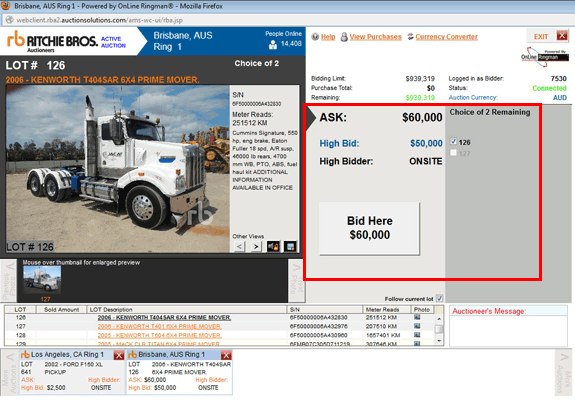The width and height of the screenshot is (575, 401).
Task: Click the Bid Here $60,000 button
Action: (x=369, y=228)
